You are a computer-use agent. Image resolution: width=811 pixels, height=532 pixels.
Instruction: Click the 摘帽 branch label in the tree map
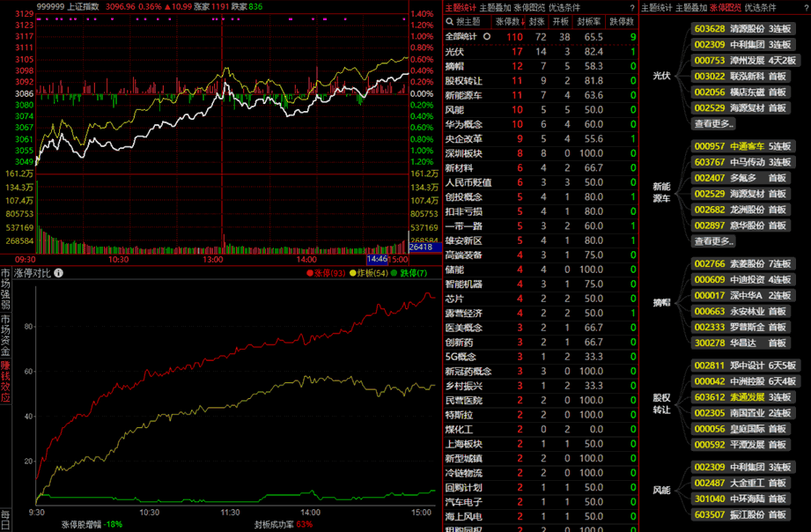pyautogui.click(x=661, y=303)
